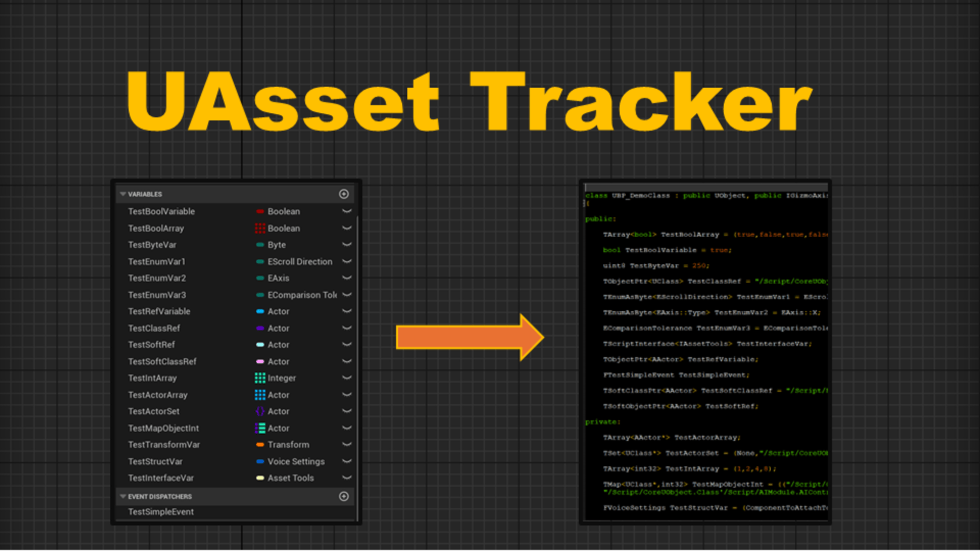Toggle visibility eye for TestBoolArray
Viewport: 980px width, 551px height.
347,228
